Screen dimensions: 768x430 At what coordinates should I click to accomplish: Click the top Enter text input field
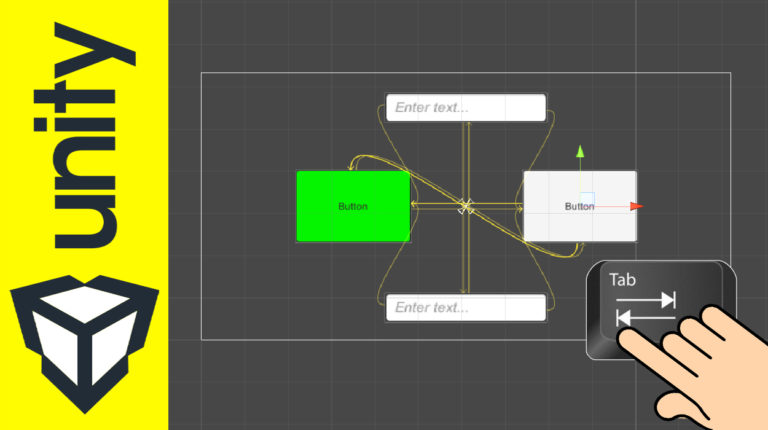(x=466, y=107)
